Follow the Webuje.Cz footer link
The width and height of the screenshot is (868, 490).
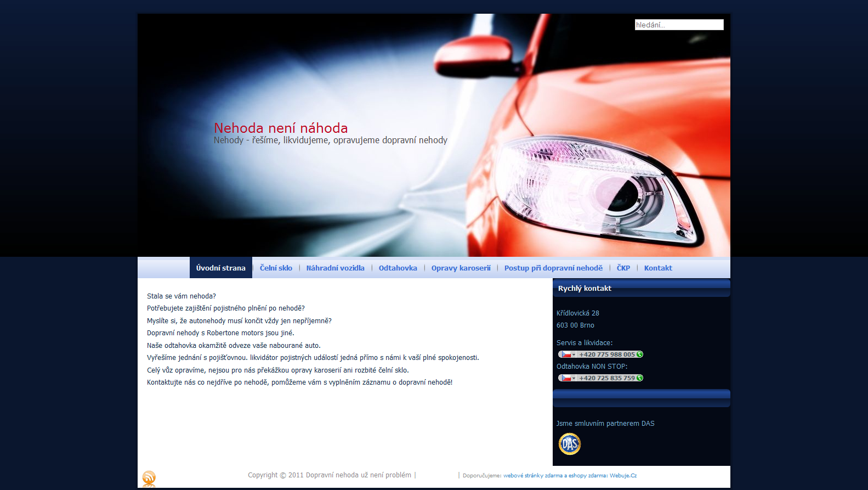pos(623,476)
